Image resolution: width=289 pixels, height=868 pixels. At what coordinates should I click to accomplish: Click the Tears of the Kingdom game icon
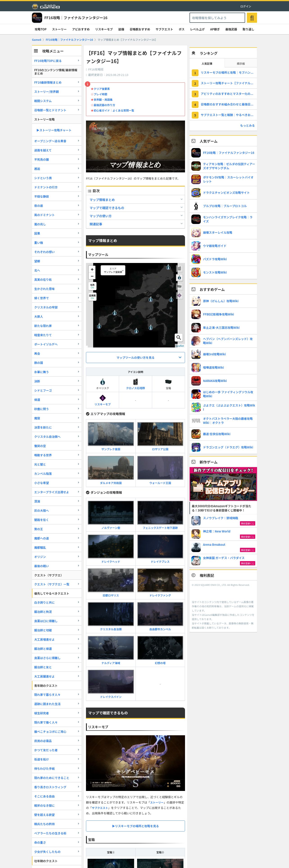(196, 166)
